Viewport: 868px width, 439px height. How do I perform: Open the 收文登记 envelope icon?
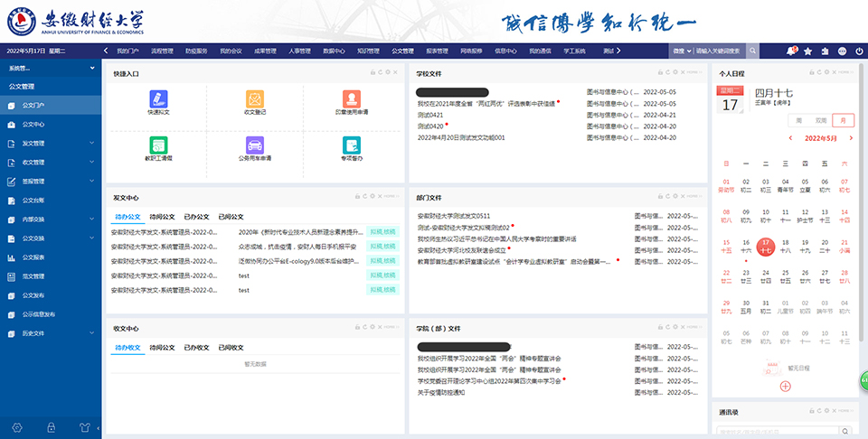pyautogui.click(x=255, y=99)
